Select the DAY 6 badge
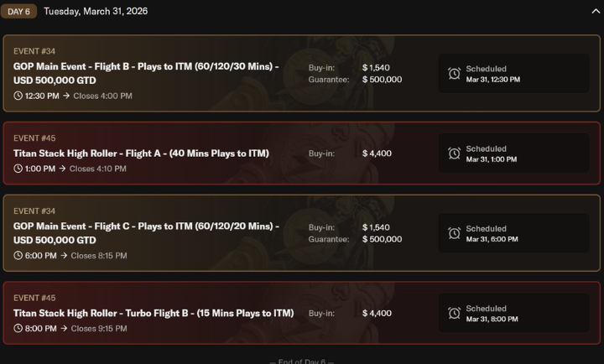Screen dimensions: 604x364 19,12
